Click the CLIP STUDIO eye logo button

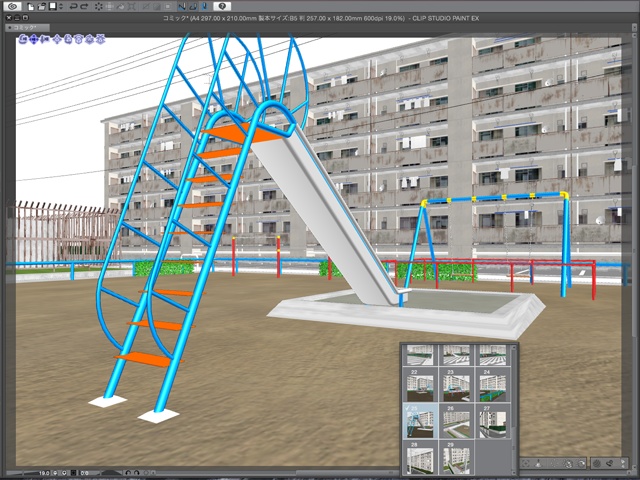pos(12,7)
